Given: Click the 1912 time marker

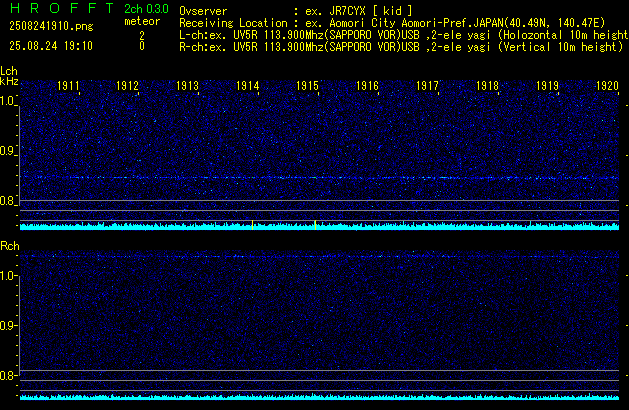Looking at the screenshot, I should point(127,86).
